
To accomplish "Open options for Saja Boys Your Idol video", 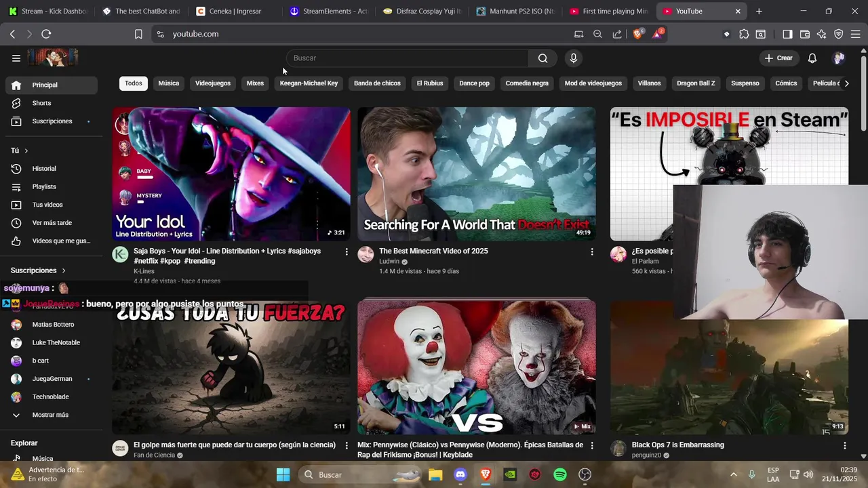I will (347, 251).
